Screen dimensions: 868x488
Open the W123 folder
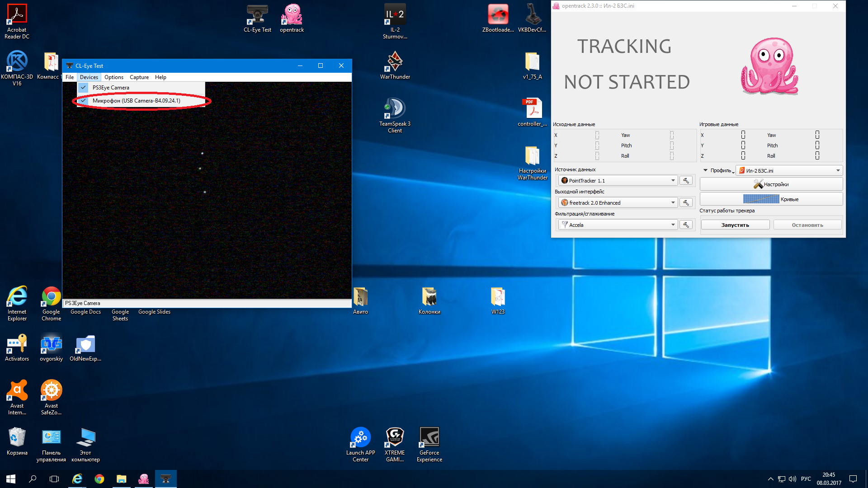point(498,300)
